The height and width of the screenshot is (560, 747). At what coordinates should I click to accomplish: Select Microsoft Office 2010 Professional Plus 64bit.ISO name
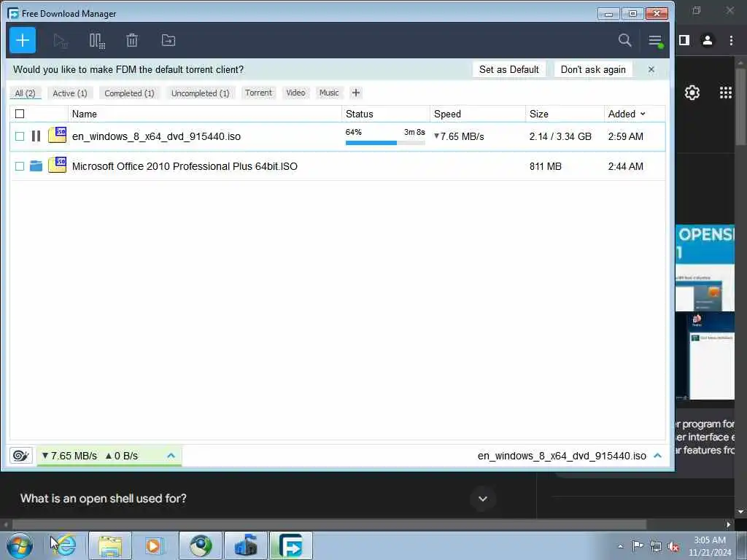(x=185, y=166)
